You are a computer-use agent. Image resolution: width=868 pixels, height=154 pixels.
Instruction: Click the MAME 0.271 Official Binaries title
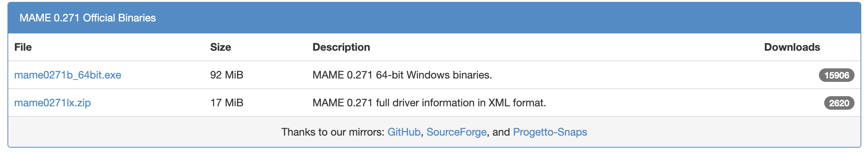tap(88, 18)
